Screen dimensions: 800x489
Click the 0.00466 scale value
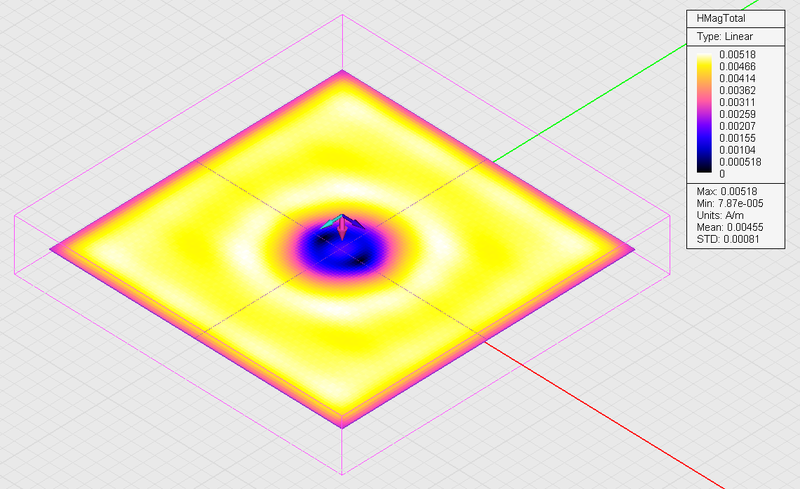coord(737,67)
